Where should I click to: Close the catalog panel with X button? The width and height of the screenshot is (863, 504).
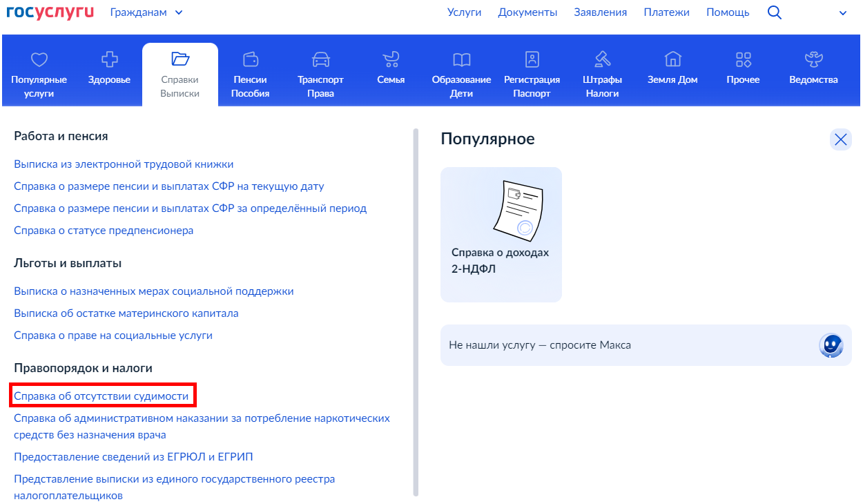point(840,139)
